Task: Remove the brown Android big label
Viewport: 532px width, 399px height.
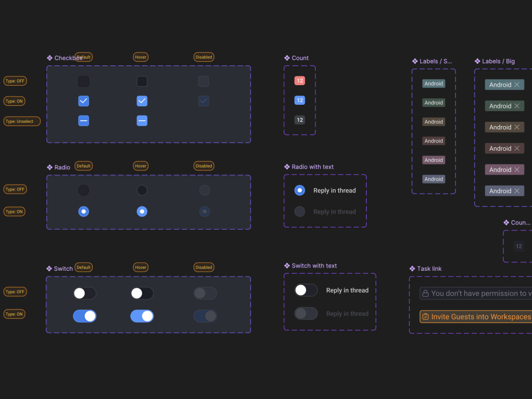Action: click(x=517, y=127)
